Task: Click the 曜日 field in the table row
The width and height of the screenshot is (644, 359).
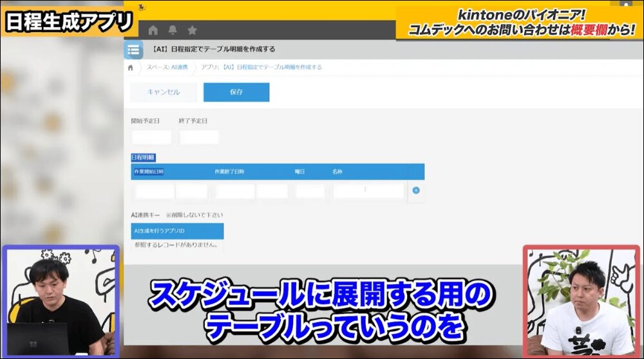Action: click(x=310, y=191)
